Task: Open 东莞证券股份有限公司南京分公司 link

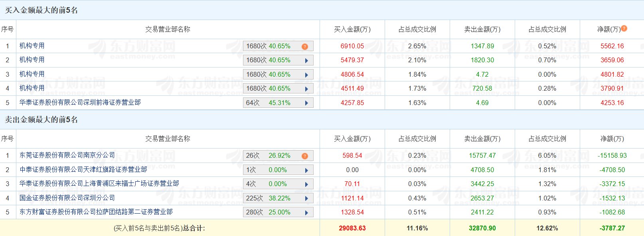Action: (67, 155)
